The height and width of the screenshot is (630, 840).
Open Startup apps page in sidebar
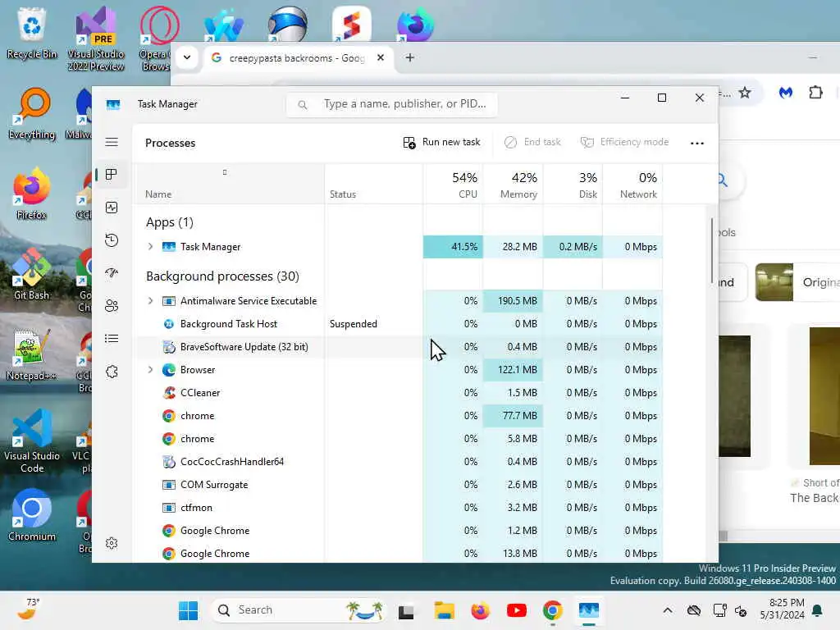(112, 272)
